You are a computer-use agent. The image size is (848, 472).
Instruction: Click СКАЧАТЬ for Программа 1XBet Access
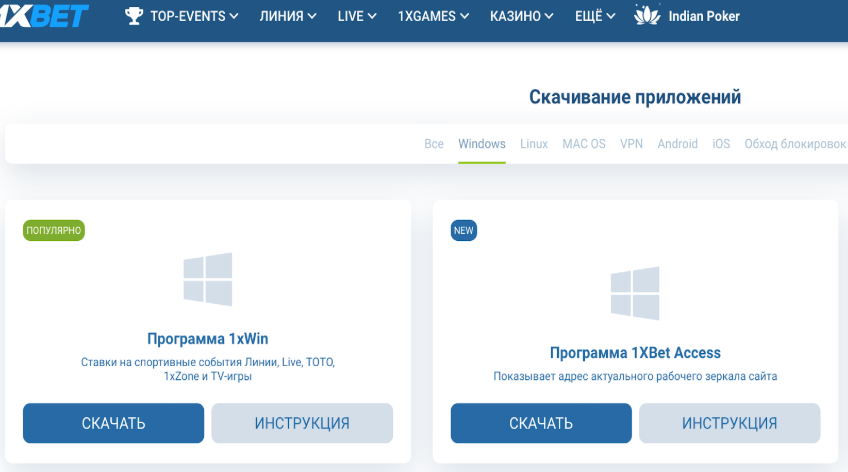click(x=541, y=423)
